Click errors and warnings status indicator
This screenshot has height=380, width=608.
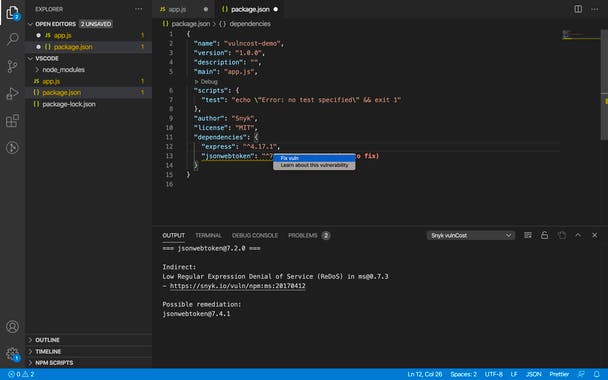(21, 374)
